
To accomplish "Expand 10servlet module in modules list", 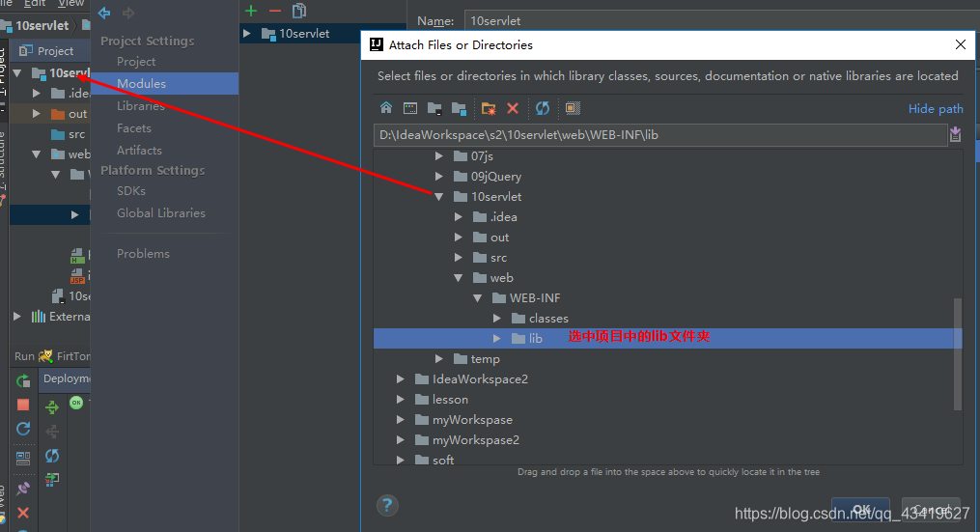I will [247, 33].
